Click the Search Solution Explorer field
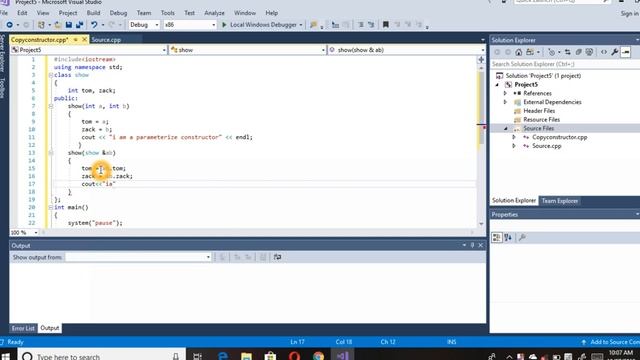Screen dimensions: 640x360 point(565,64)
